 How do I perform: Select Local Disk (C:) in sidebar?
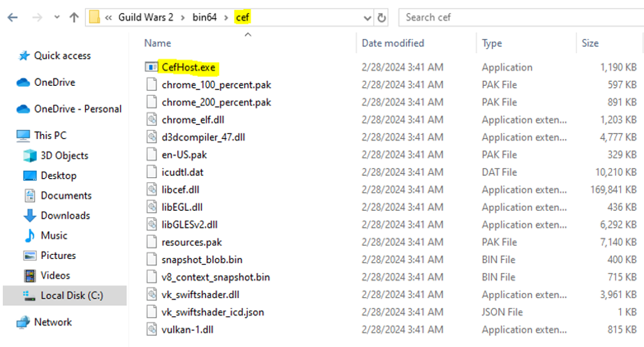72,295
